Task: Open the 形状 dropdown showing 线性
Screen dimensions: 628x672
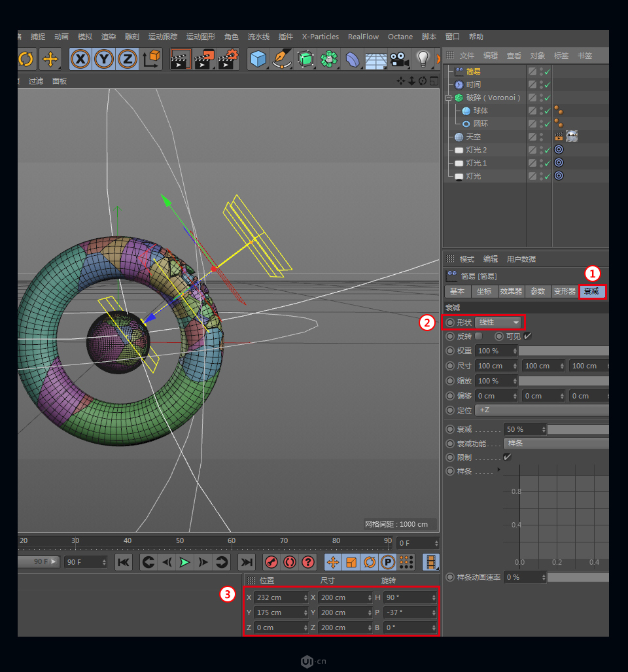Action: [x=498, y=322]
